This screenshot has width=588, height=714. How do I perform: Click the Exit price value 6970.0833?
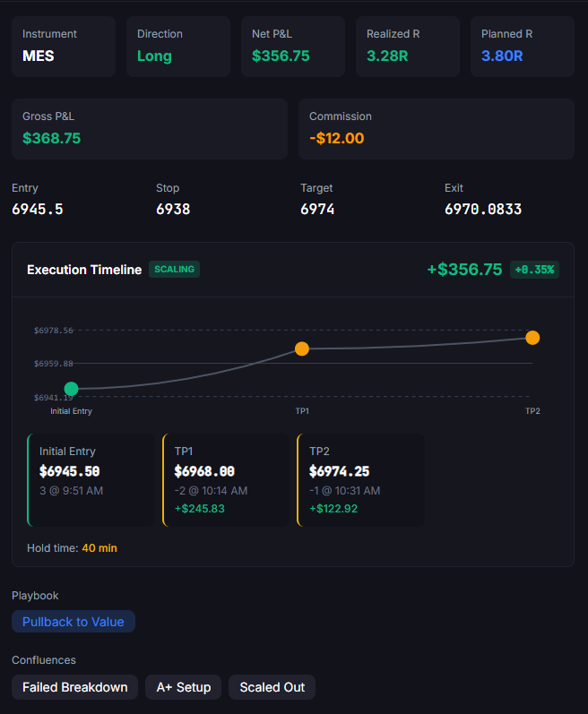[x=483, y=210]
